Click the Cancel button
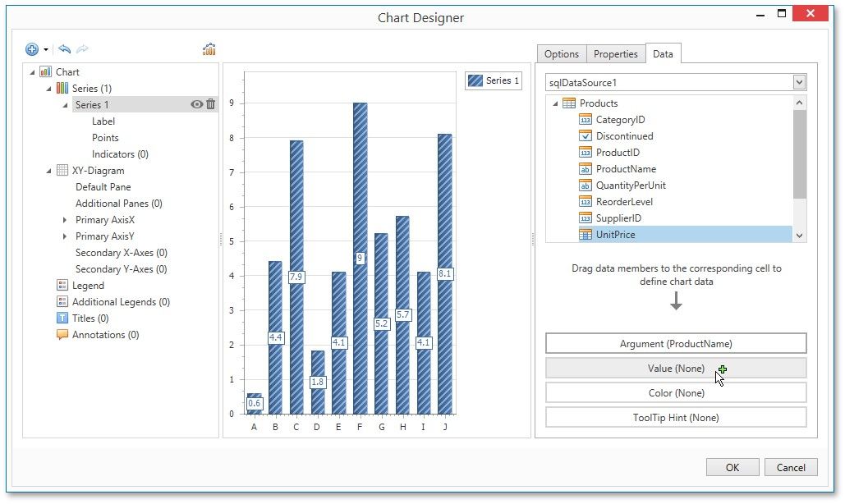The width and height of the screenshot is (845, 504). (791, 467)
